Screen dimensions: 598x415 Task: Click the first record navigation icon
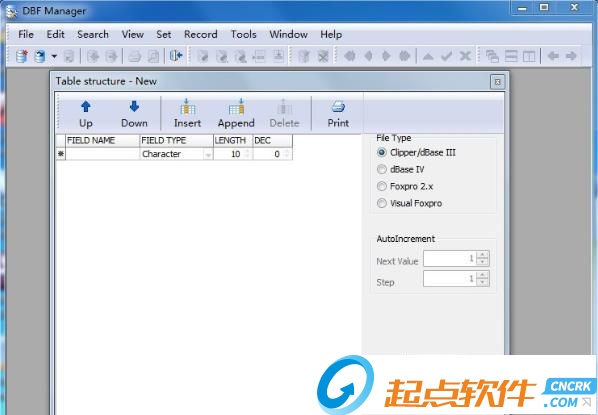point(350,56)
